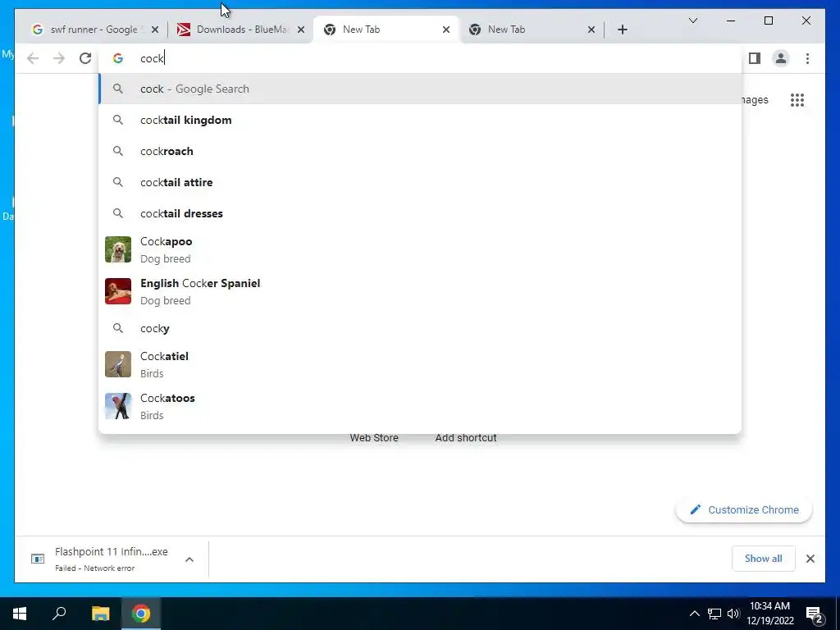The image size is (840, 630).
Task: Click the Cockatoos bird thumbnail
Action: coord(118,406)
